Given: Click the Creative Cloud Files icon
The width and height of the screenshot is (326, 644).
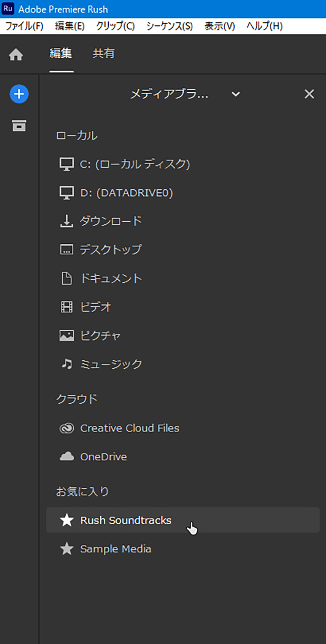Looking at the screenshot, I should 67,428.
